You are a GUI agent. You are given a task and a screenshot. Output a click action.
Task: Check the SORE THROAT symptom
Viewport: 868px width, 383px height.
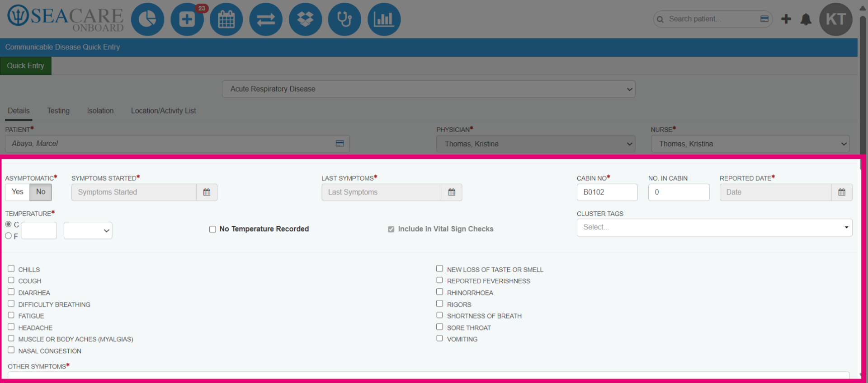click(439, 327)
